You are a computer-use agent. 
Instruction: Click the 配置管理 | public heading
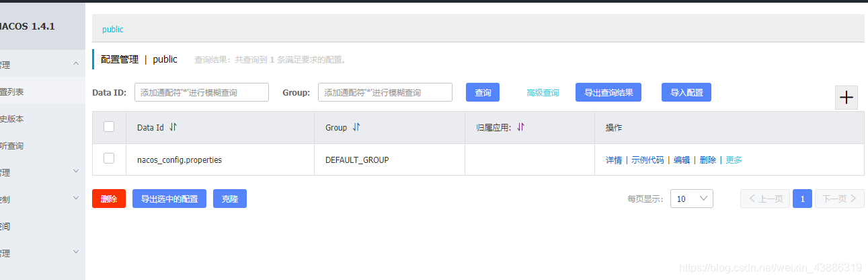(139, 59)
